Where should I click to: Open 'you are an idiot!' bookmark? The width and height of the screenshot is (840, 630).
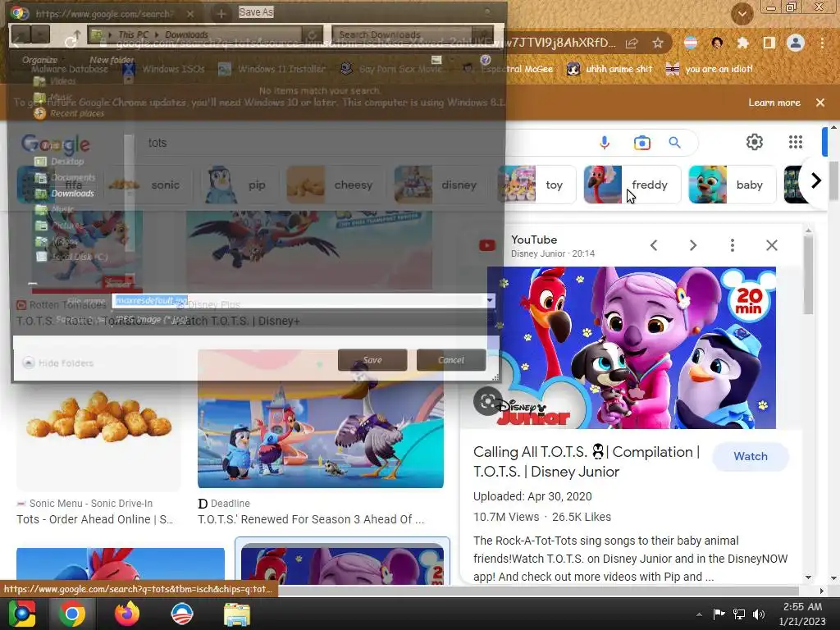pos(709,69)
